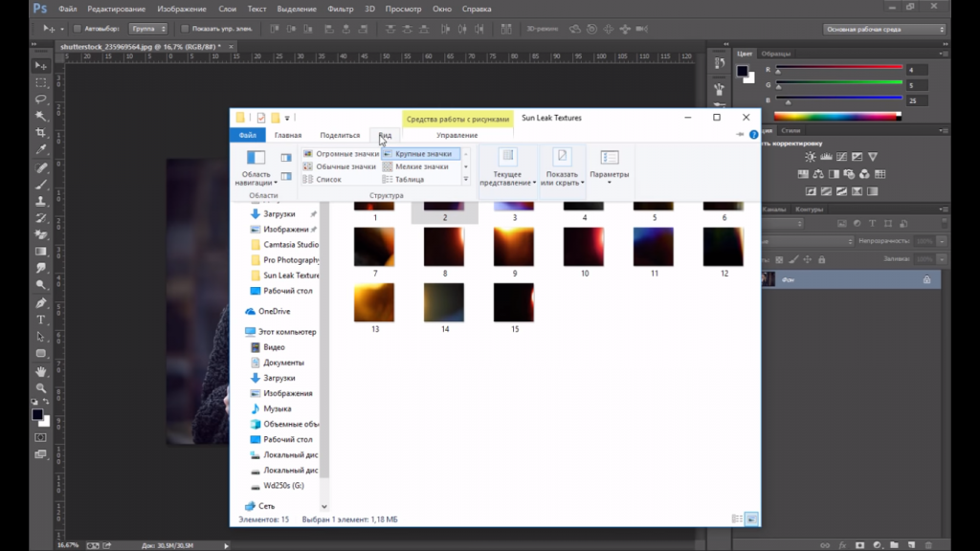The width and height of the screenshot is (980, 551).
Task: Open the Фильтр menu in Photoshop
Action: tap(340, 9)
